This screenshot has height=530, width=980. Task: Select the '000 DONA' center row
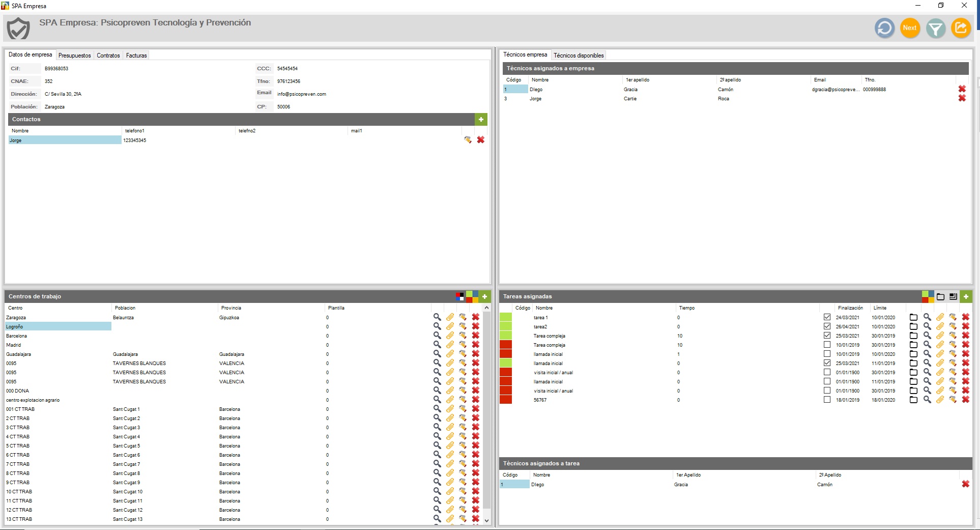(218, 390)
